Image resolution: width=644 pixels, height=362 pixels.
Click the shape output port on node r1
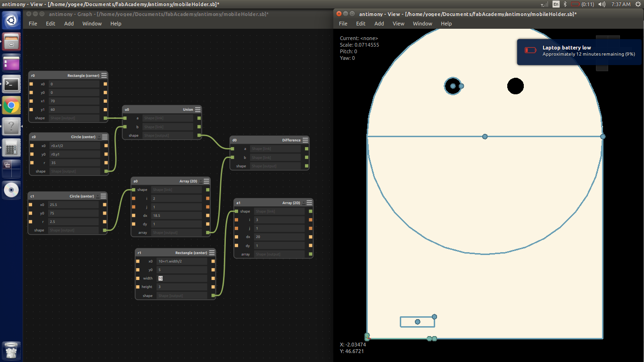click(214, 296)
